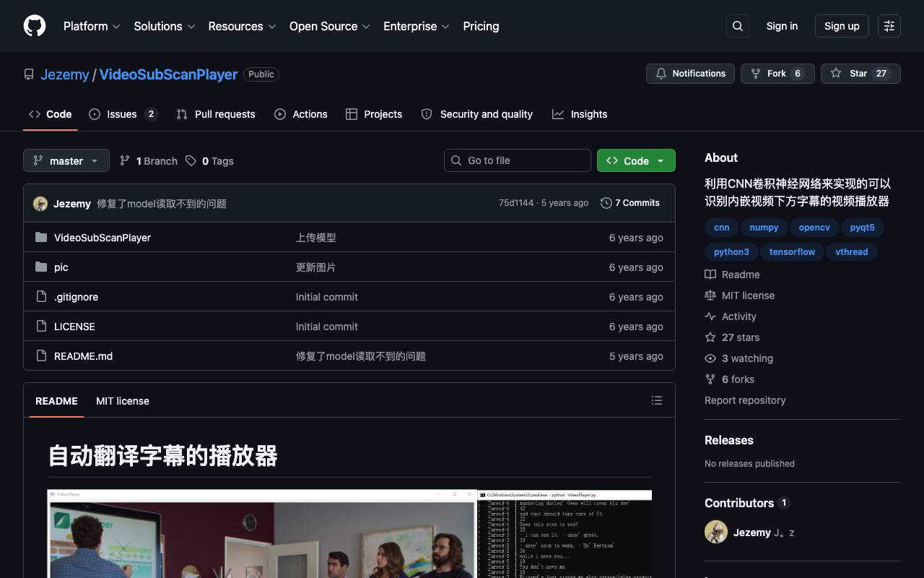The height and width of the screenshot is (578, 924).
Task: Open the master branch dropdown
Action: point(66,160)
